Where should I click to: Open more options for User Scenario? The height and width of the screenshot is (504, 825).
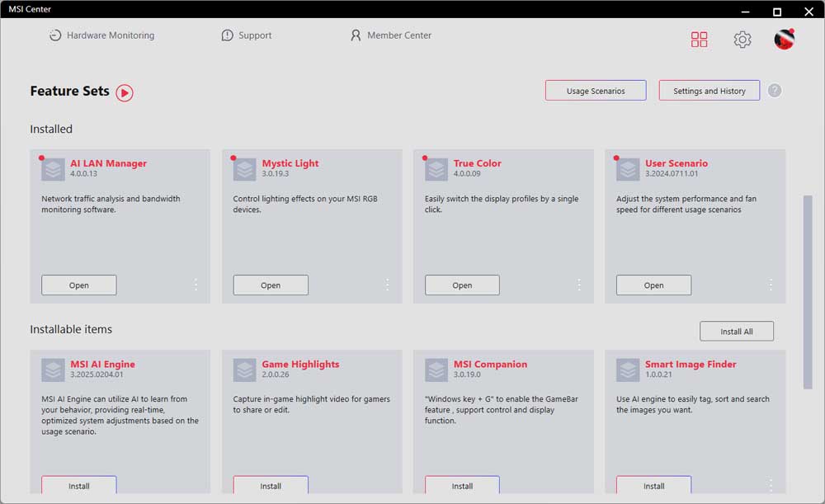(771, 285)
